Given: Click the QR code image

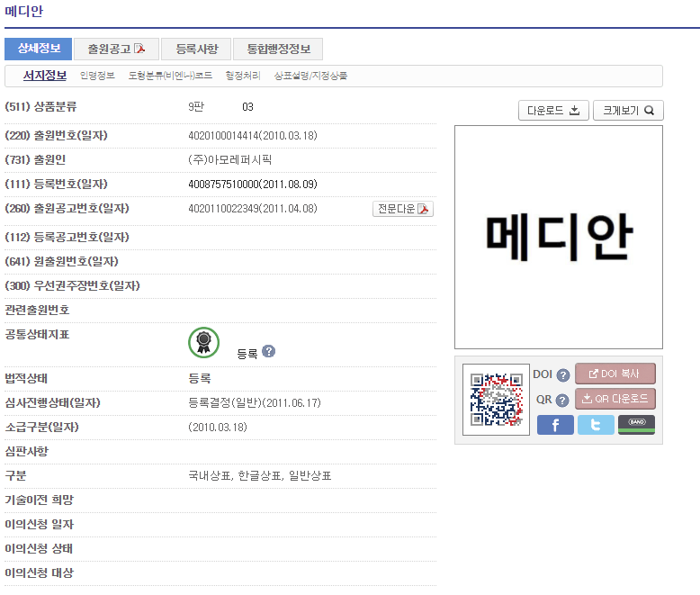Looking at the screenshot, I should click(x=497, y=400).
